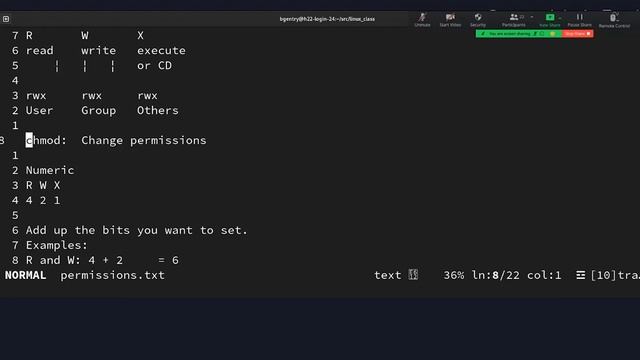Click the [10]tra trailing warning text
The width and height of the screenshot is (640, 360).
click(615, 275)
